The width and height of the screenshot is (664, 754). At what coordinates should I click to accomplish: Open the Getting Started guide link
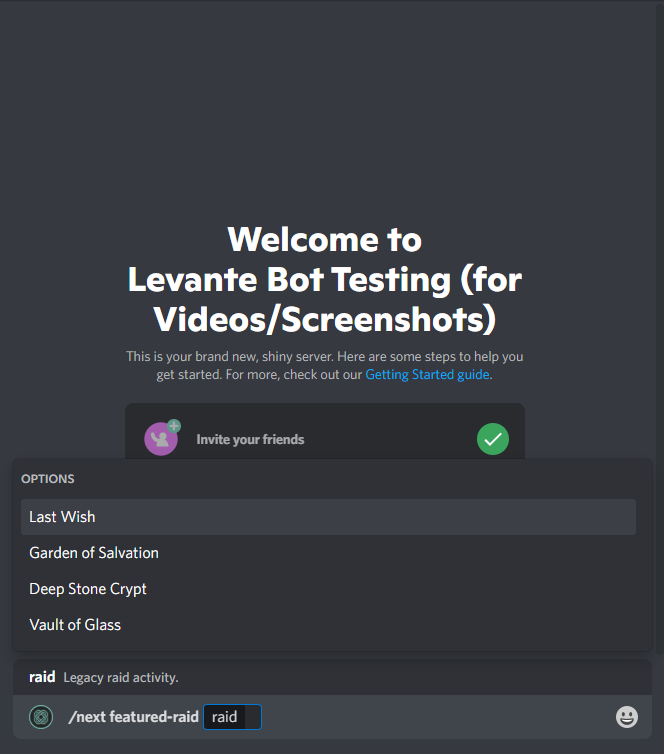point(427,375)
